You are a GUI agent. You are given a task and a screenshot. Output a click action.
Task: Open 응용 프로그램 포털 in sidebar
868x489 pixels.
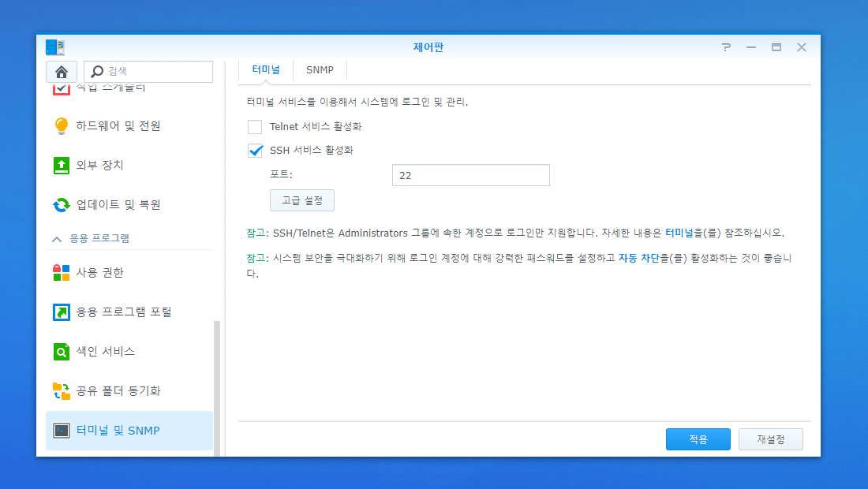[x=129, y=312]
